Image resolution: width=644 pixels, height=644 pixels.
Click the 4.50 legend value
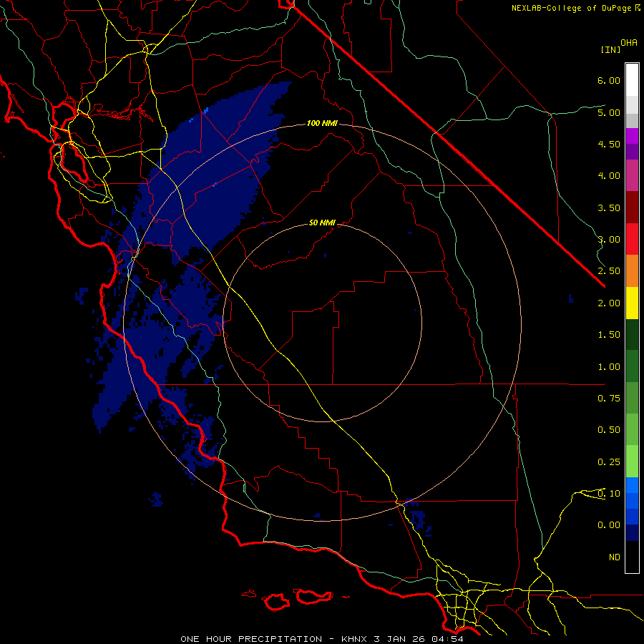point(609,144)
